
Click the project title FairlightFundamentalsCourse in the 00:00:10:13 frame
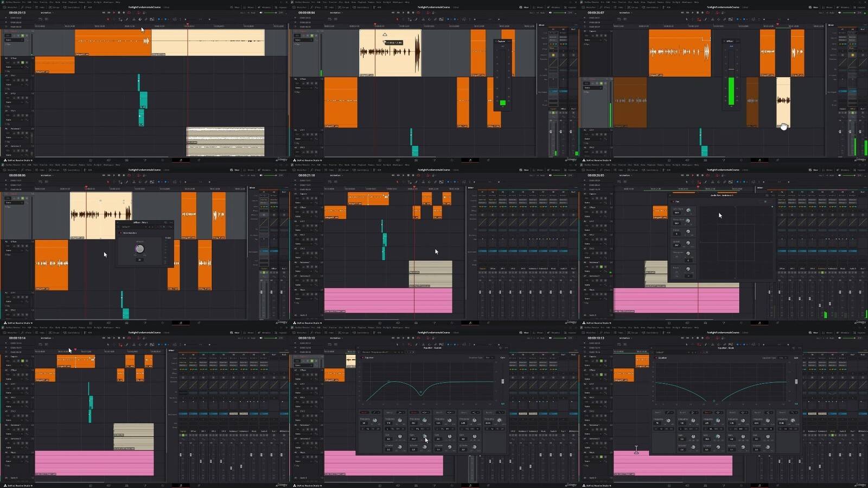(723, 333)
